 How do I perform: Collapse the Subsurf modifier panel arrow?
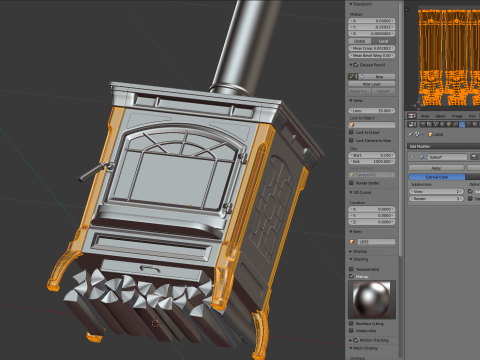coord(412,157)
